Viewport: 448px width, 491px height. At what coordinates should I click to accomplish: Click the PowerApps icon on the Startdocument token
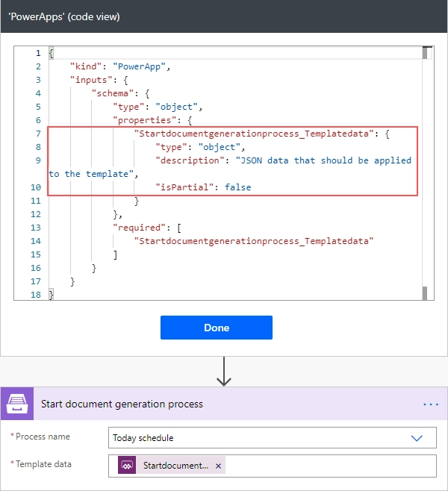[127, 465]
